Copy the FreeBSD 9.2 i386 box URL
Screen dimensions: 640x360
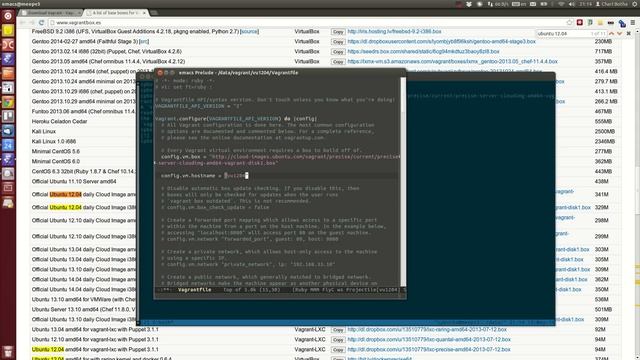[338, 32]
